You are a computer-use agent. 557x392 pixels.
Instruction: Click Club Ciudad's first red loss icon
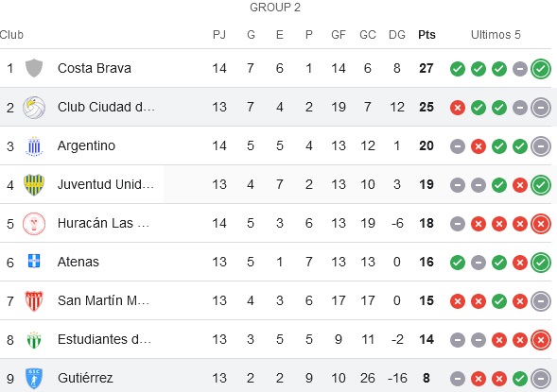(x=458, y=107)
